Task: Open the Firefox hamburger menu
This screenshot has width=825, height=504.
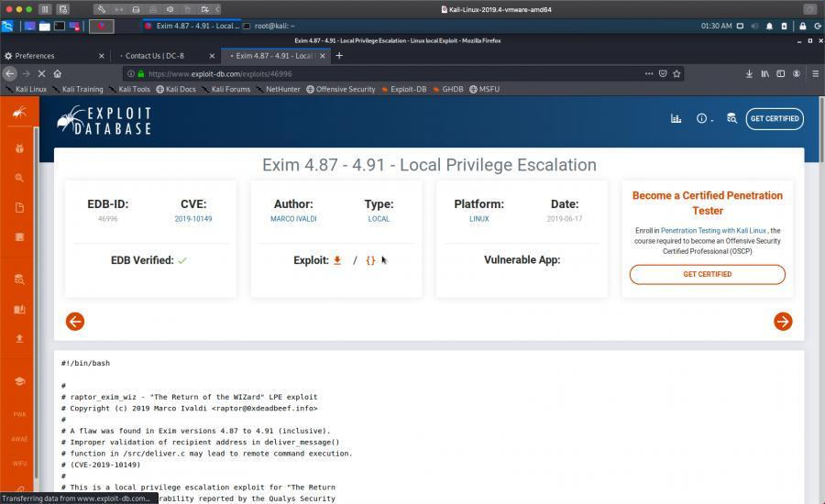Action: coord(816,73)
